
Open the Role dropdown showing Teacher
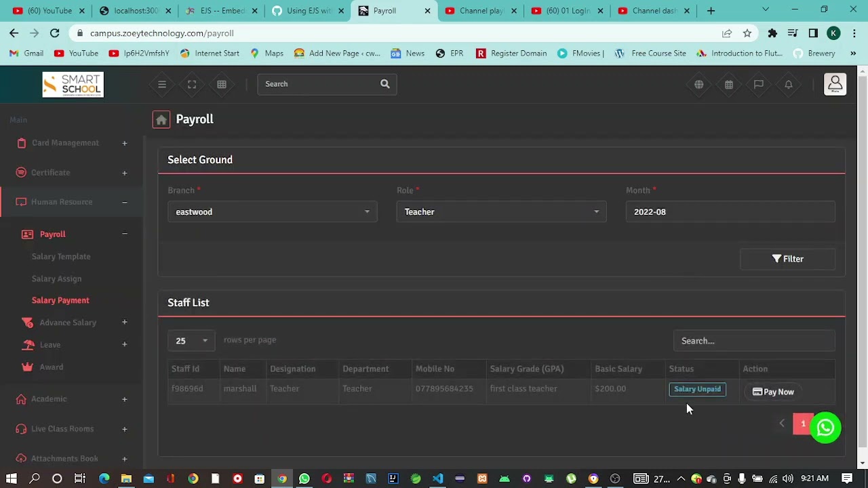click(x=502, y=211)
